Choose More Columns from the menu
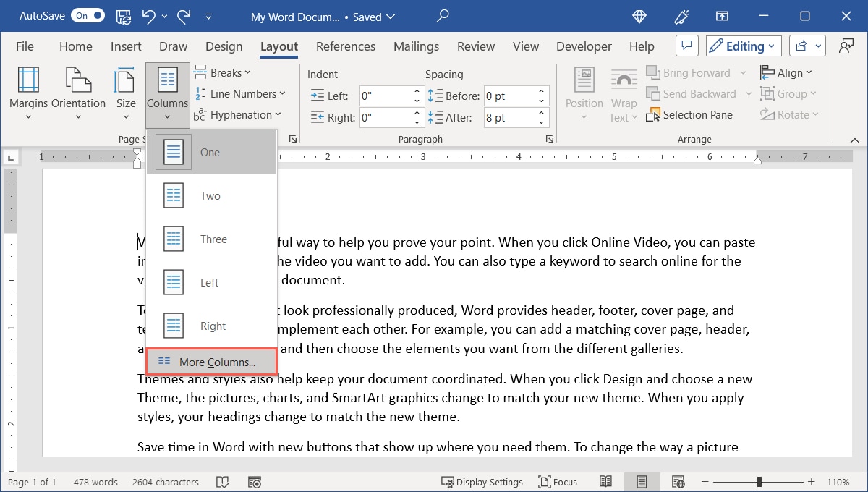 click(210, 362)
